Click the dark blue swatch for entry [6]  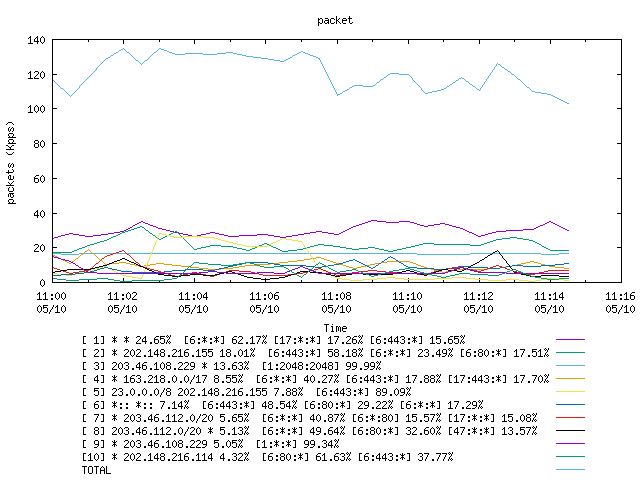[x=570, y=405]
